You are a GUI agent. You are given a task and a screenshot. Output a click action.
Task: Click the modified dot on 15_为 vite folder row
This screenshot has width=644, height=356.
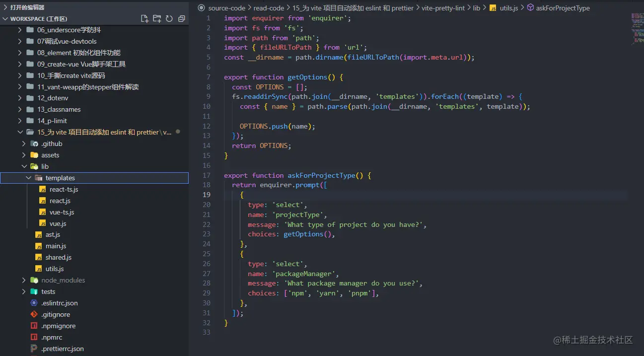(x=178, y=132)
